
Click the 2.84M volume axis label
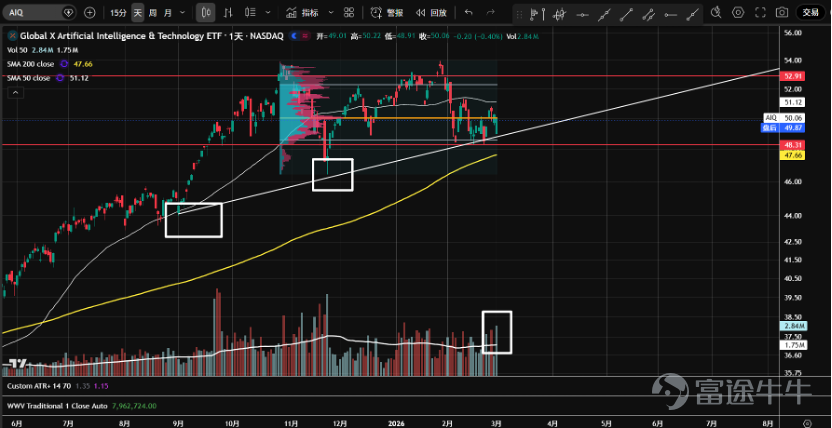794,326
